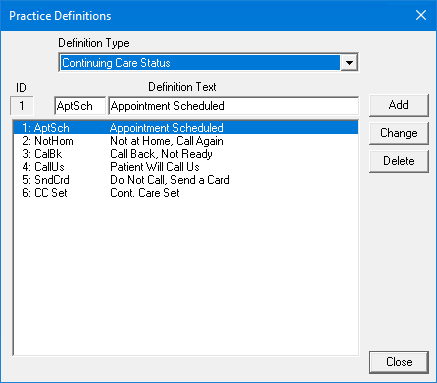Pick 'Do Not Call, Send a Card' text
Viewport: 437px width, 383px height.
tap(170, 180)
